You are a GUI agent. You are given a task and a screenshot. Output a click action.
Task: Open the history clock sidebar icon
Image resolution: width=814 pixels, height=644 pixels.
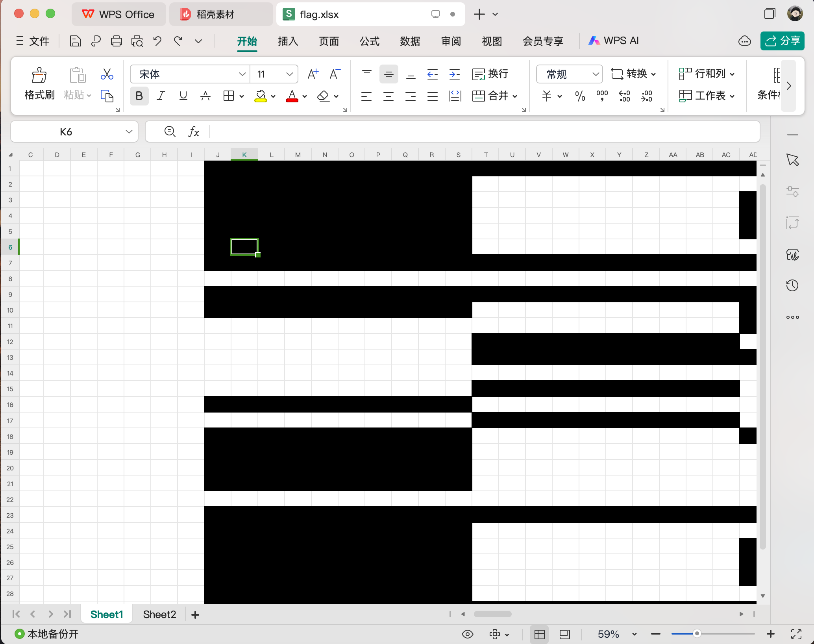click(x=792, y=285)
